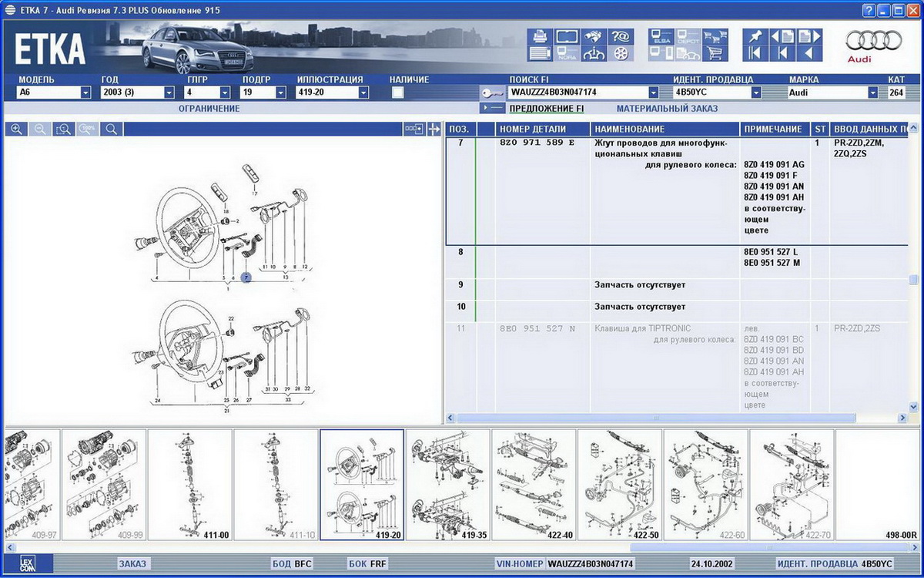The height and width of the screenshot is (578, 924).
Task: Click the plain left arrow back icon
Action: (x=808, y=53)
